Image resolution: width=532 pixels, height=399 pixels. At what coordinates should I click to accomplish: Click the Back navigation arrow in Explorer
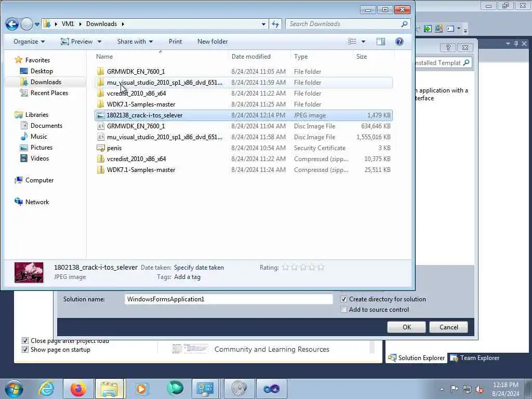(x=12, y=24)
